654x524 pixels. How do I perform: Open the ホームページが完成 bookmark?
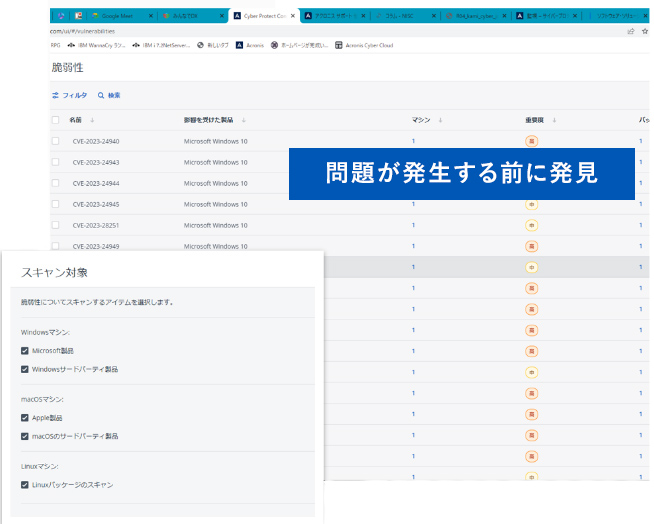click(x=299, y=45)
